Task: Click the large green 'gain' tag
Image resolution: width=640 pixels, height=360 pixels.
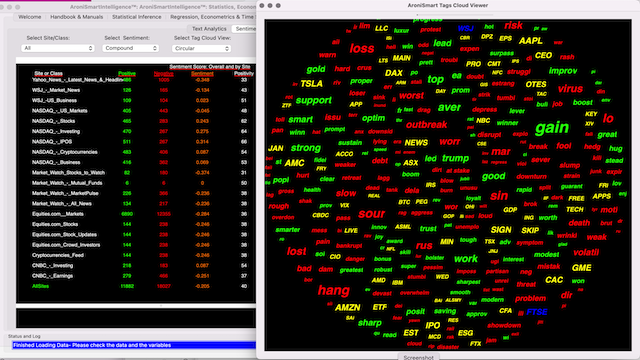Action: (x=552, y=128)
